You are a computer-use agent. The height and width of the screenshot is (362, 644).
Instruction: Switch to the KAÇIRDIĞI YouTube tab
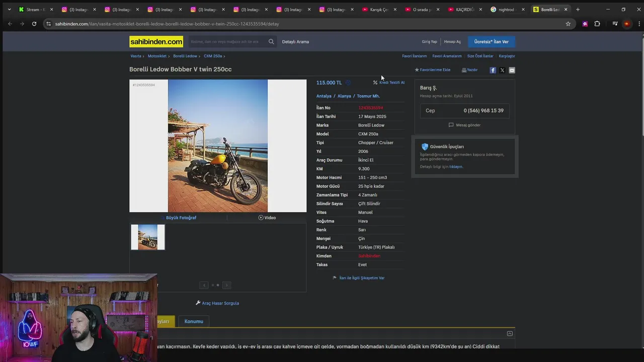point(464,10)
